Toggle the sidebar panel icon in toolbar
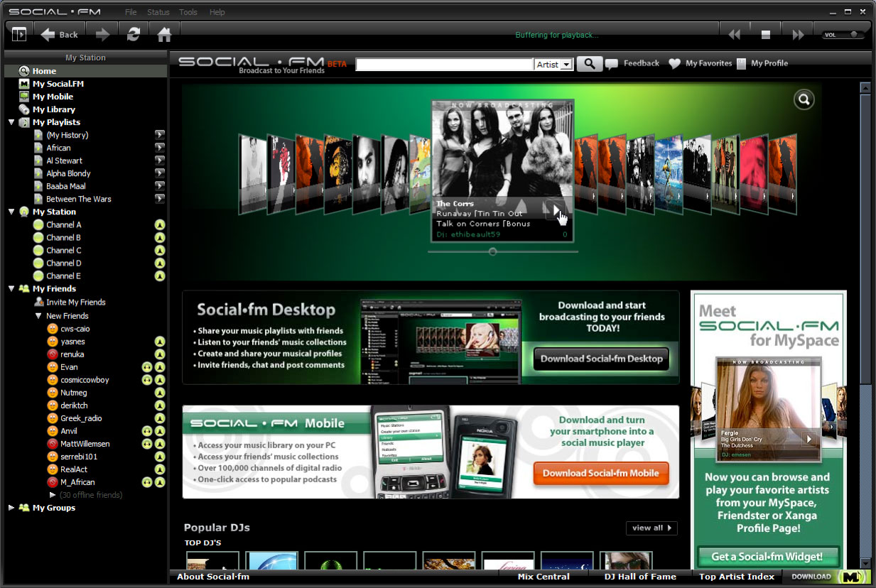This screenshot has width=876, height=588. pyautogui.click(x=19, y=33)
